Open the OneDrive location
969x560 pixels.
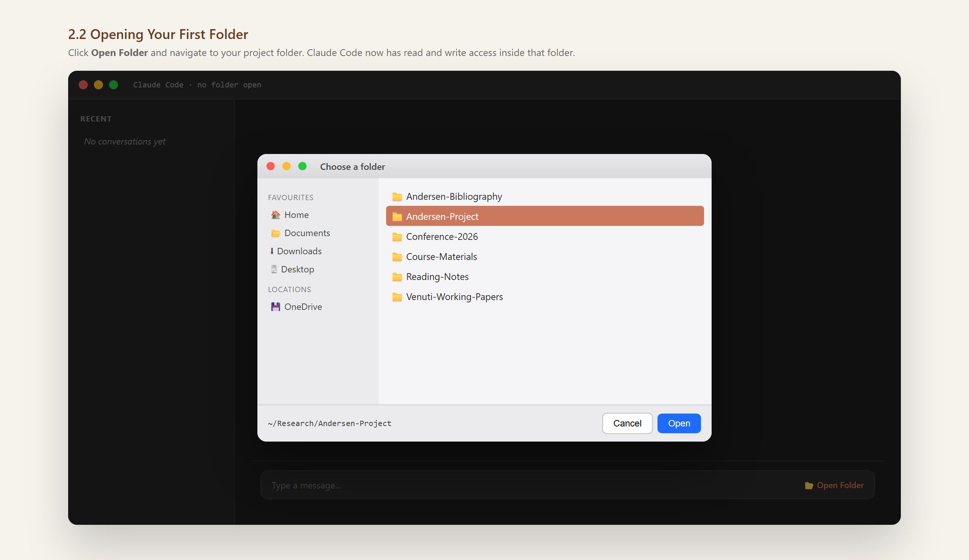(296, 306)
